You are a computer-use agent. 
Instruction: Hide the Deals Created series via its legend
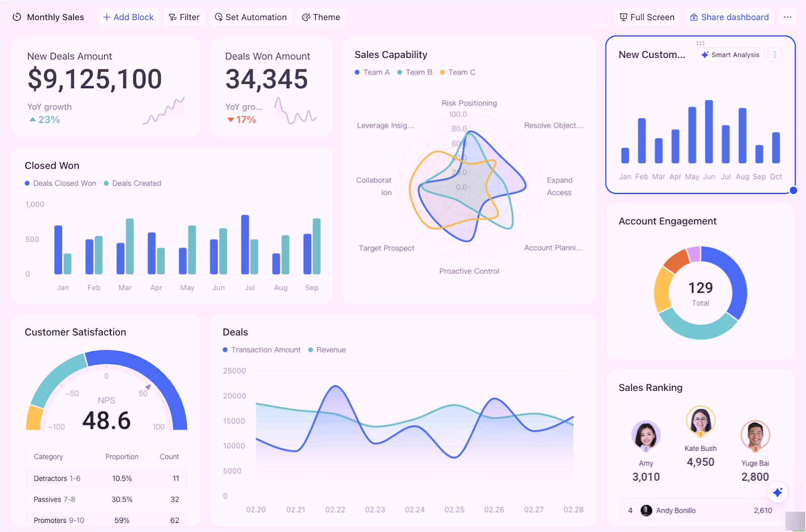pos(132,183)
